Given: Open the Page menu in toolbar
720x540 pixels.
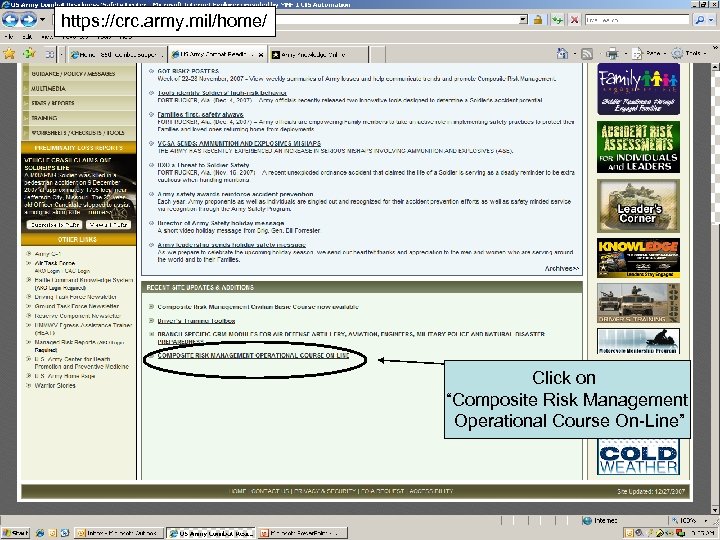Looking at the screenshot, I should [647, 54].
